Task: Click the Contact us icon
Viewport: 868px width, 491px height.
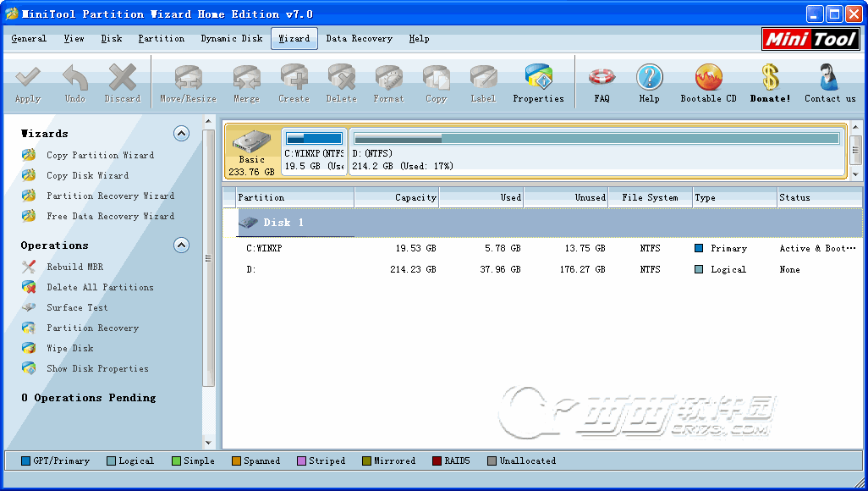Action: tap(829, 79)
